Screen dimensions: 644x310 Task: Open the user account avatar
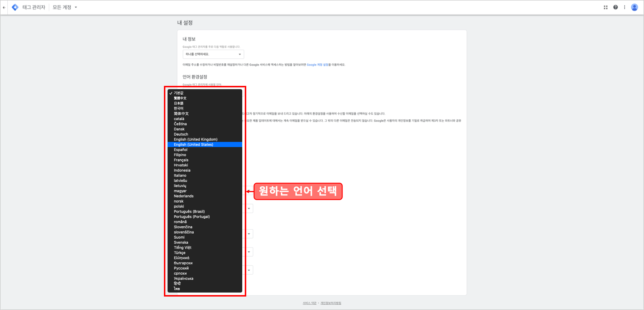click(x=635, y=7)
